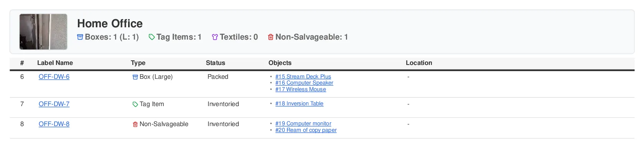Open label OFF-DW-8
Image resolution: width=644 pixels, height=148 pixels.
click(x=54, y=124)
